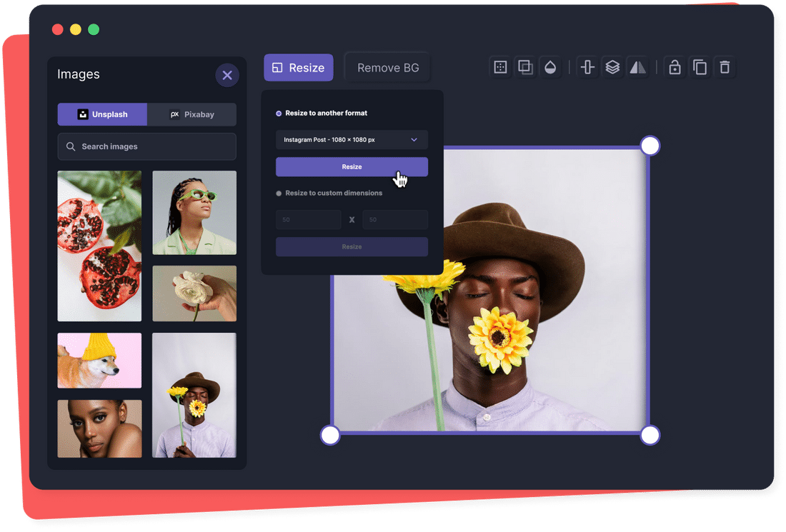Flip the image using the mirror icon
Image resolution: width=786 pixels, height=532 pixels.
637,66
